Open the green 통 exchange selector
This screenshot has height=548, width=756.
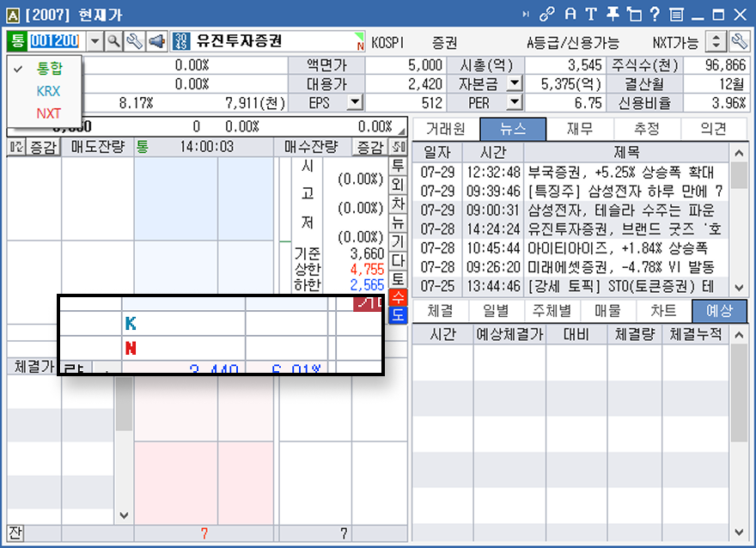point(17,41)
